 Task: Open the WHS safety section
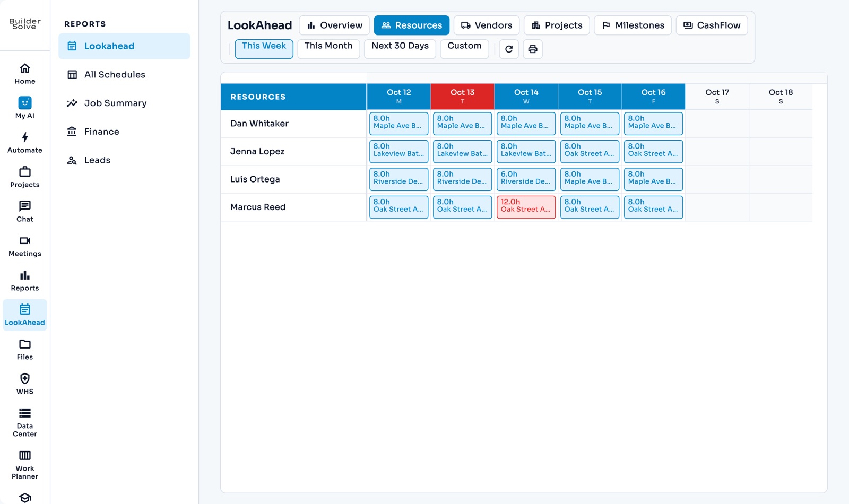(x=25, y=384)
